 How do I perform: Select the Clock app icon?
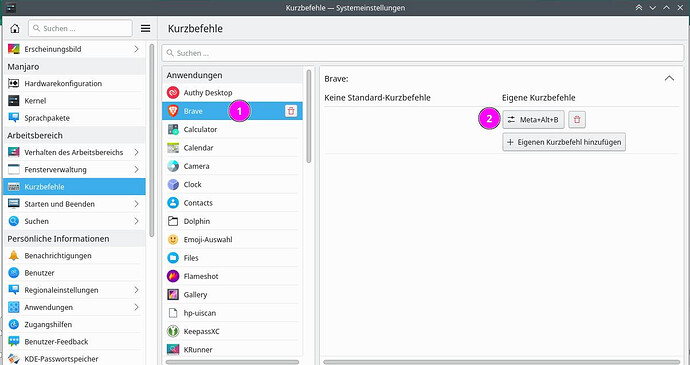click(173, 184)
